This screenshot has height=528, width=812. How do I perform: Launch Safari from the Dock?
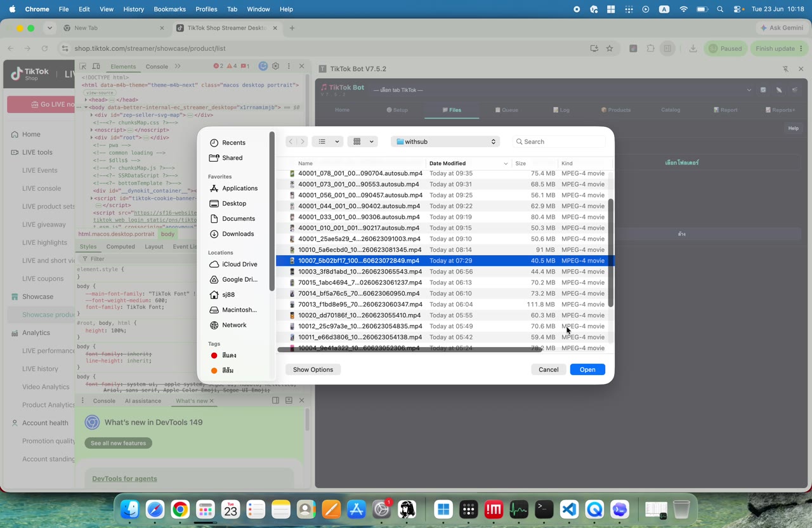[155, 509]
